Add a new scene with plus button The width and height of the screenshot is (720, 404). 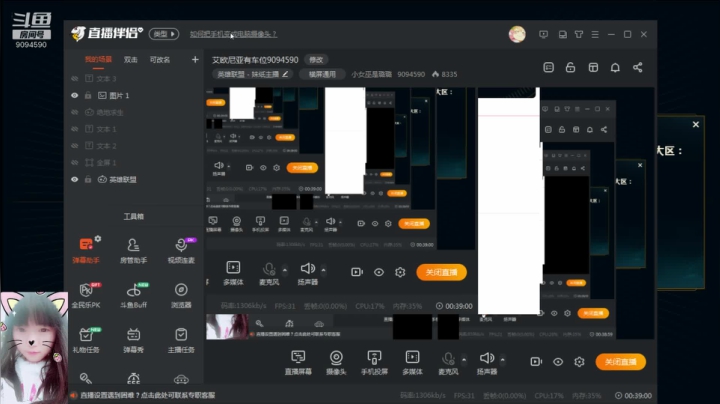[x=195, y=60]
